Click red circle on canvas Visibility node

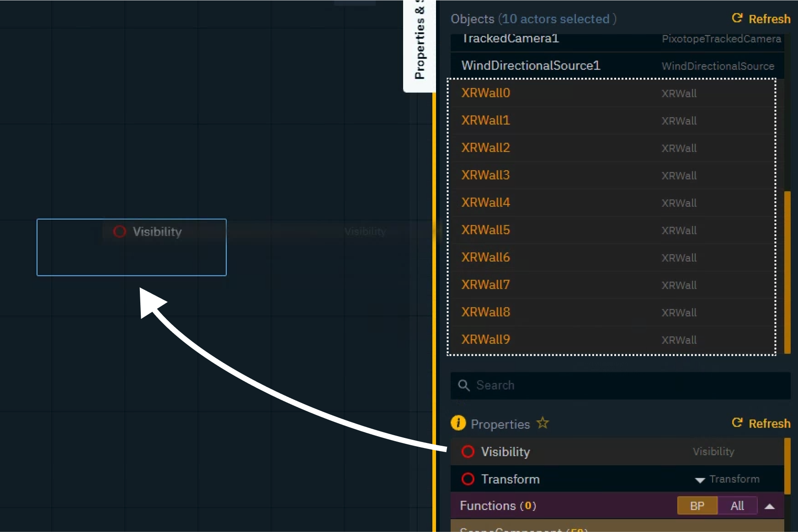(120, 232)
